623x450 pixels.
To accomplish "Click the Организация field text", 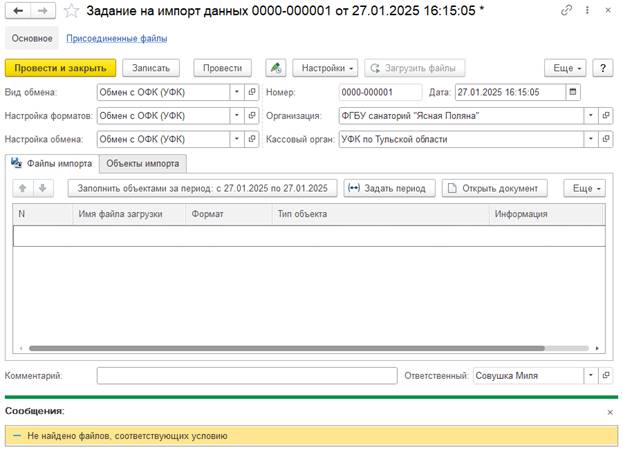I will click(x=461, y=116).
